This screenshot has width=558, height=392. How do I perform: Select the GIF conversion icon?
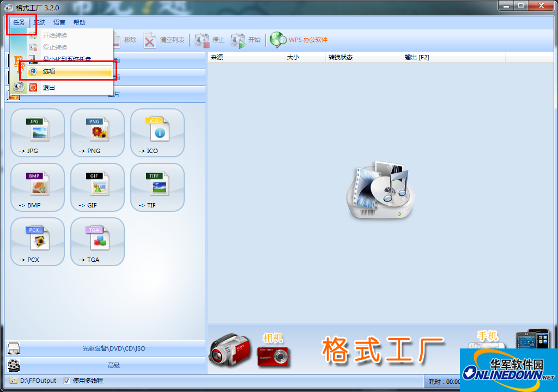[x=98, y=187]
